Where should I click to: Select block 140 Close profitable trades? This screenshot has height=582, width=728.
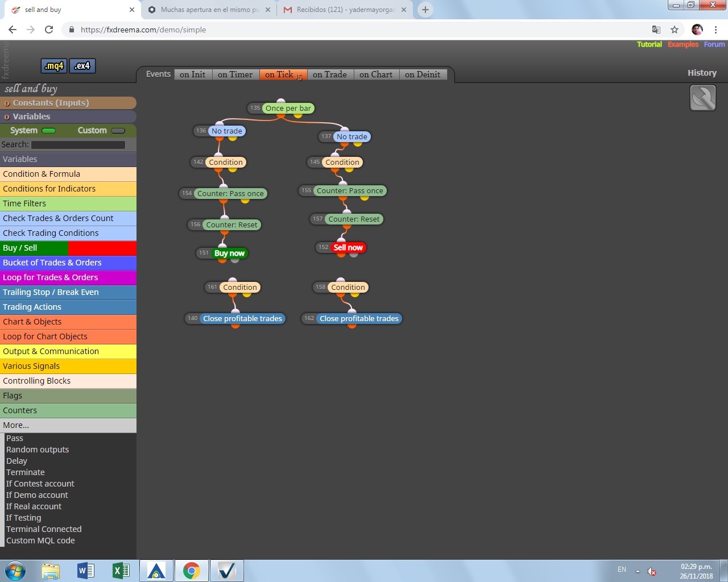coord(242,319)
